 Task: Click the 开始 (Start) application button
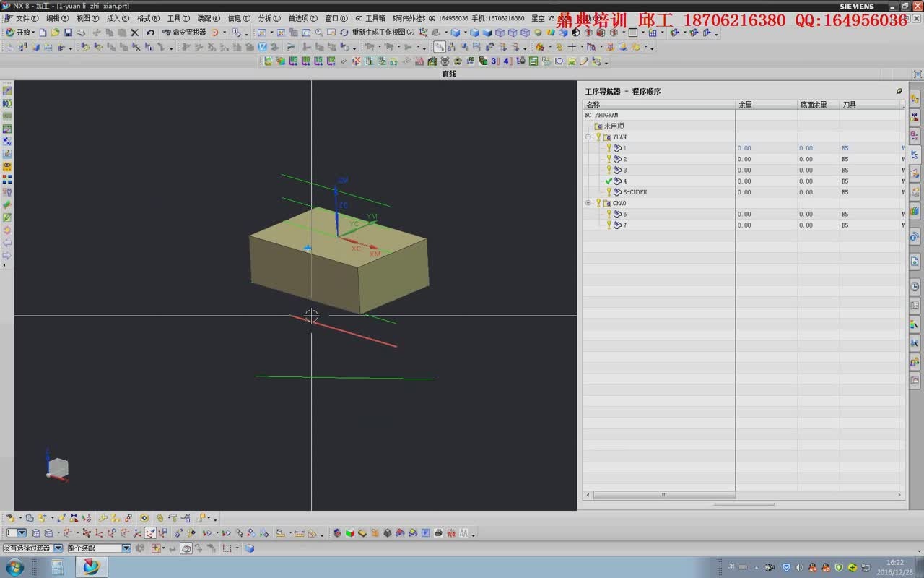coord(19,33)
